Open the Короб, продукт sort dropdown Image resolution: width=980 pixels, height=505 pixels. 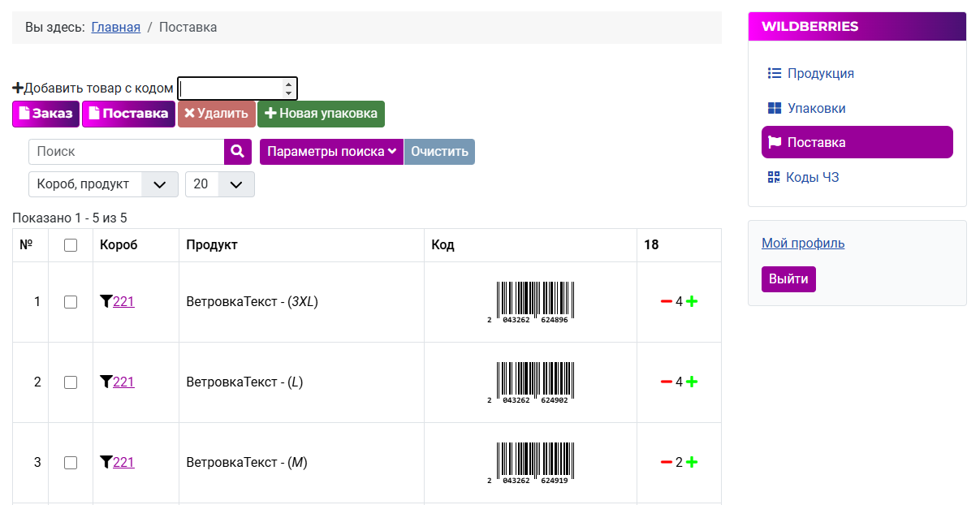[x=103, y=184]
